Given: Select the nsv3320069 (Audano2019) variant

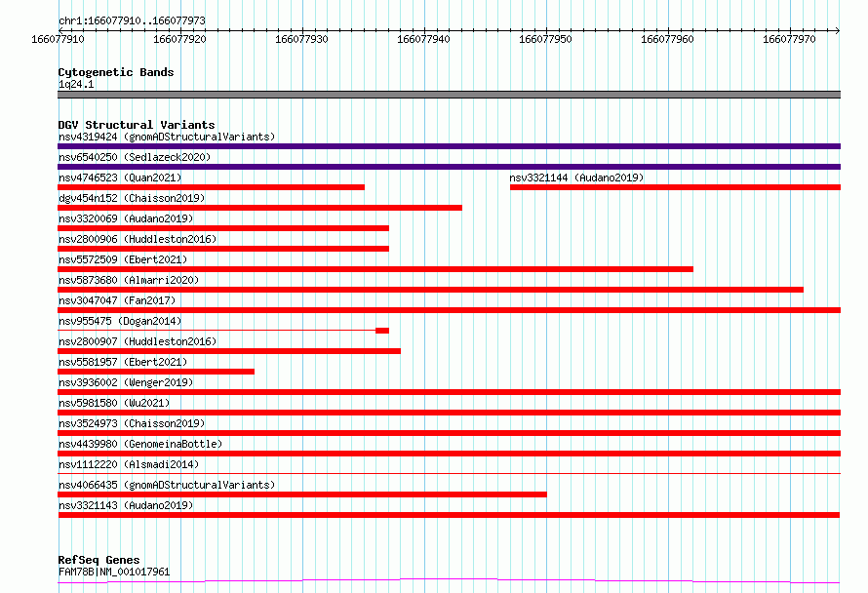Looking at the screenshot, I should coord(126,218).
